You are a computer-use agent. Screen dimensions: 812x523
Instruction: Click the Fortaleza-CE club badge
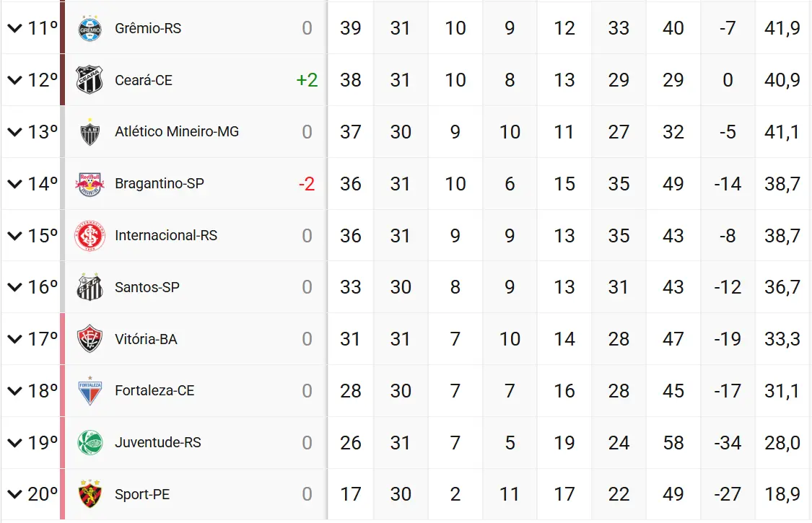pos(90,391)
